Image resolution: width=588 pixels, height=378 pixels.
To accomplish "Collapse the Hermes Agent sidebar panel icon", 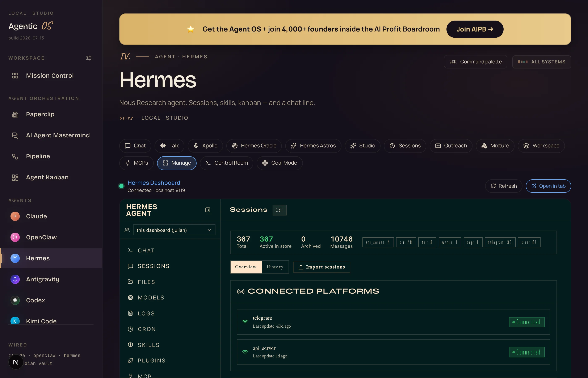I will pyautogui.click(x=208, y=210).
